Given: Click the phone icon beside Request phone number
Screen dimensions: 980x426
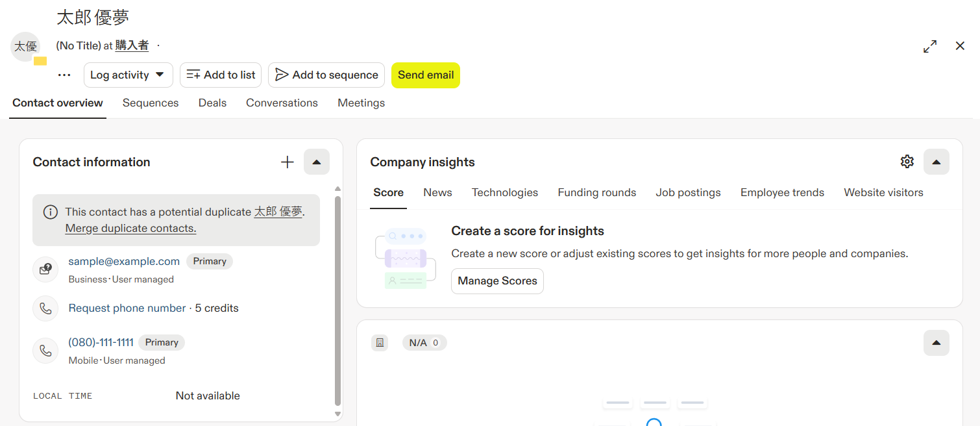Looking at the screenshot, I should click(45, 308).
